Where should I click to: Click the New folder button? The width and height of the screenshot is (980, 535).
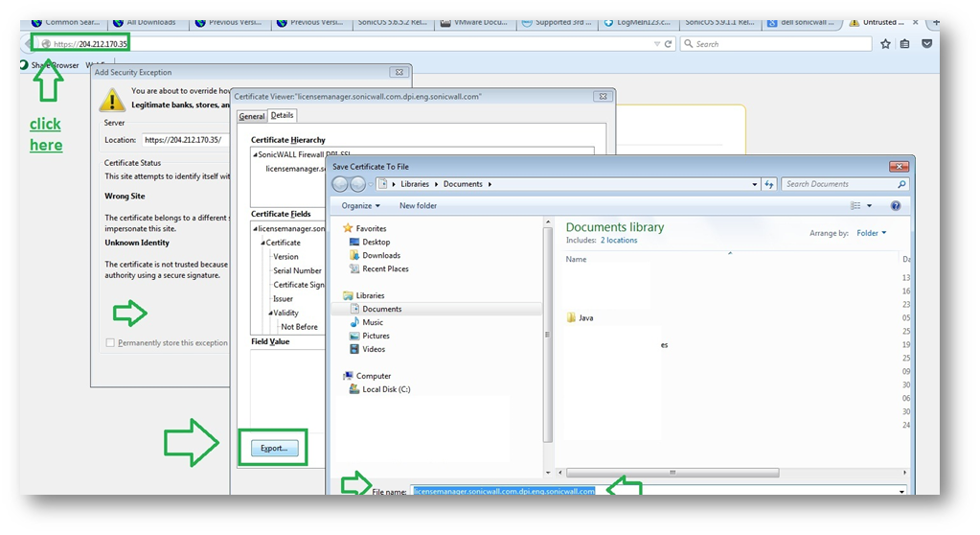[418, 206]
